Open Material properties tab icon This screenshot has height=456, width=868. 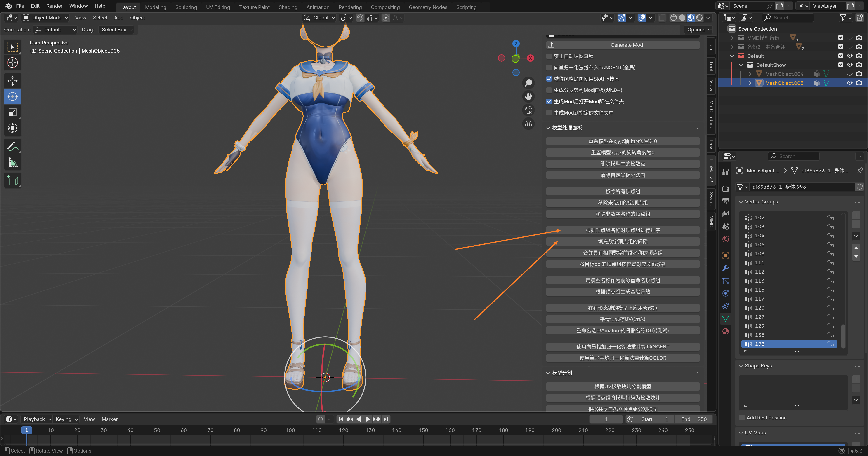pyautogui.click(x=725, y=331)
